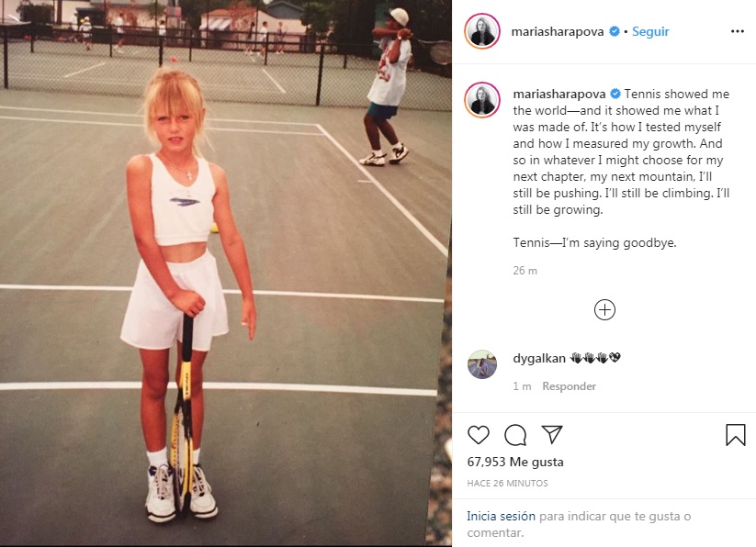Screen dimensions: 756x547
Task: Open the comment speech bubble icon
Action: [515, 435]
